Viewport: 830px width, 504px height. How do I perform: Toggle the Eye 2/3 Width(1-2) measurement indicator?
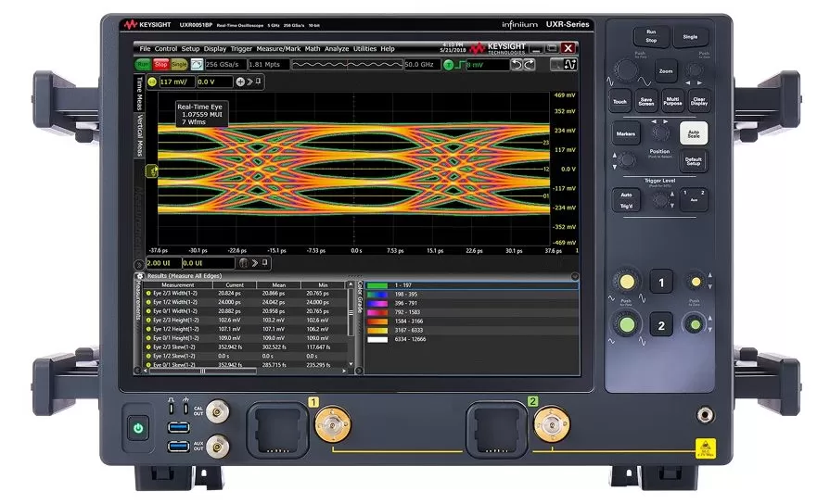click(x=148, y=294)
